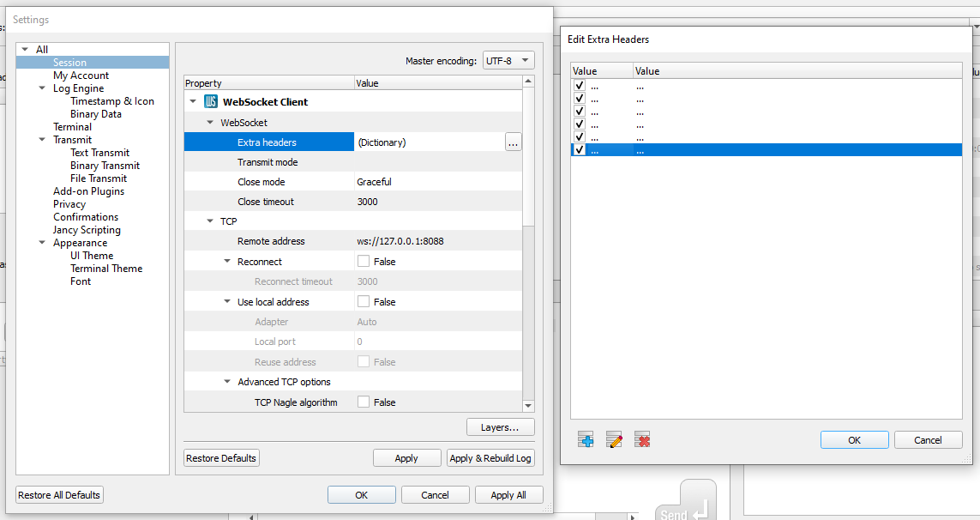Cancel the Edit Extra Headers dialog

coord(928,440)
